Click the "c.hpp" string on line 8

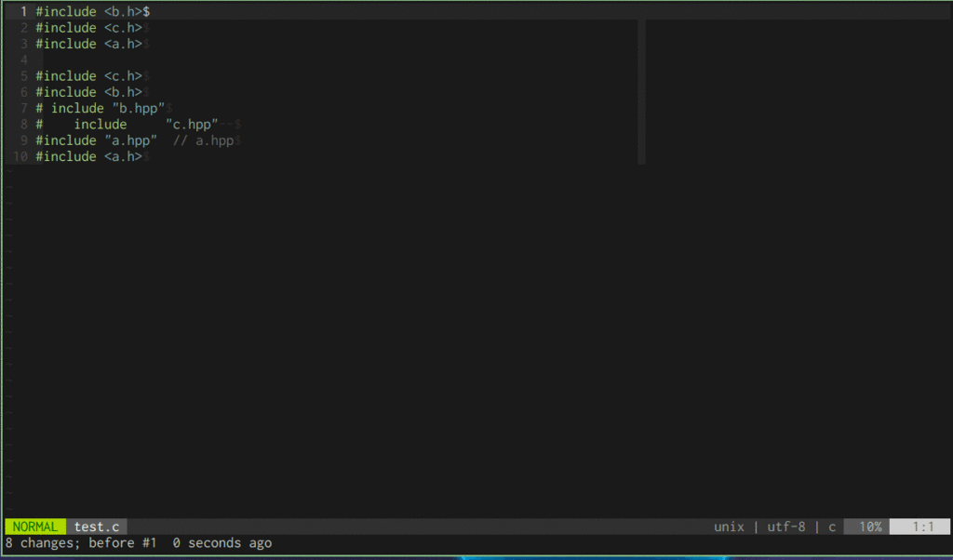(x=193, y=123)
